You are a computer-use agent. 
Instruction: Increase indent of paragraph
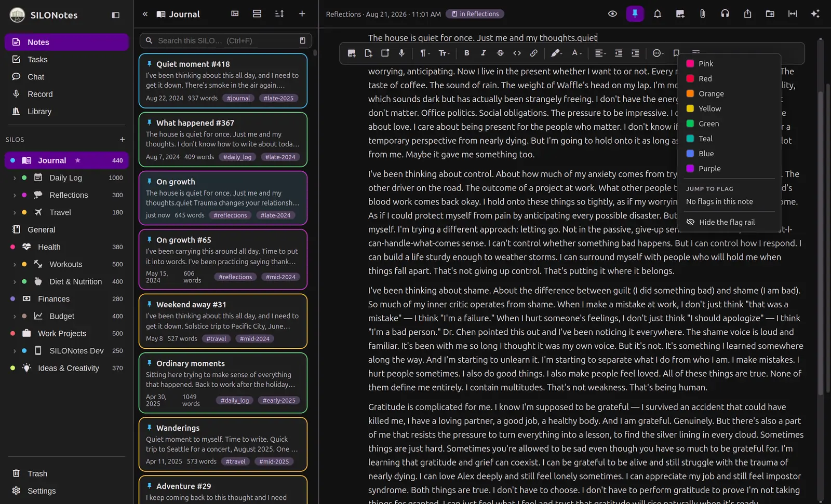[x=635, y=53]
